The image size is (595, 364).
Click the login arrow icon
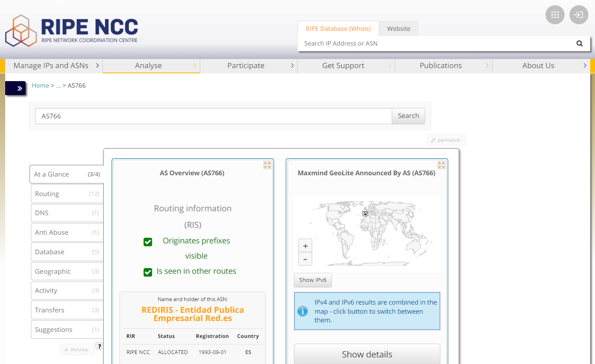pos(578,15)
